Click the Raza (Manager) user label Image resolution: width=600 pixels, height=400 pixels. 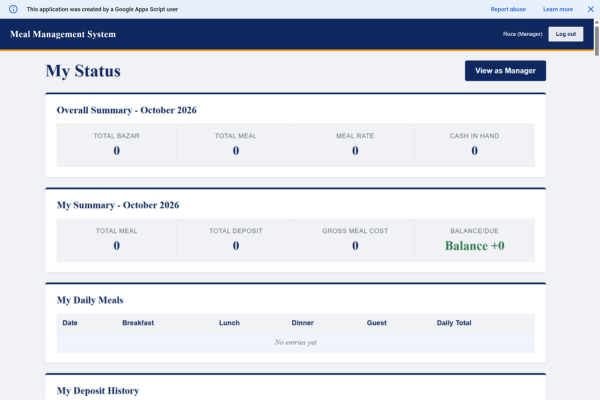click(522, 34)
